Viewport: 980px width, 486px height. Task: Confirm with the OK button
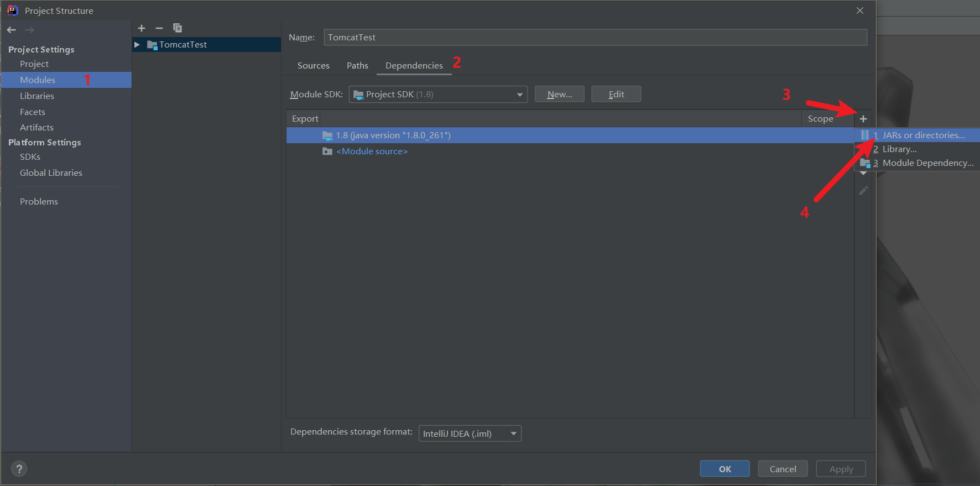click(x=725, y=469)
